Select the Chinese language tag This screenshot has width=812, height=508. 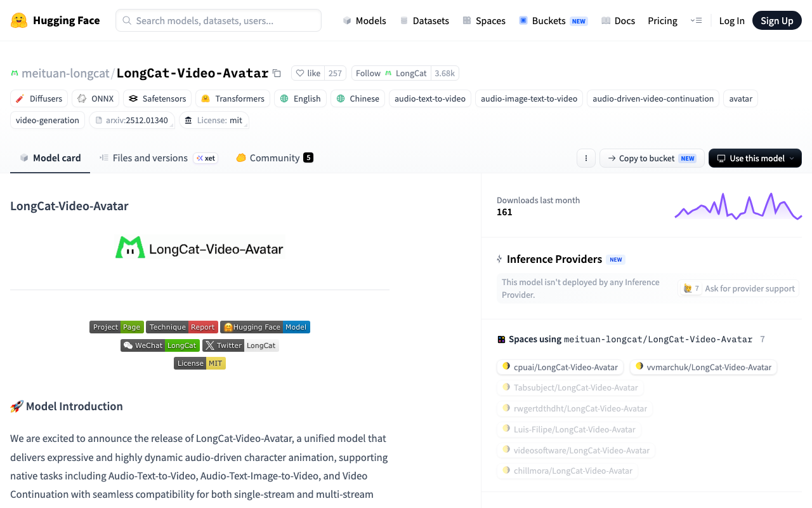[x=358, y=98]
